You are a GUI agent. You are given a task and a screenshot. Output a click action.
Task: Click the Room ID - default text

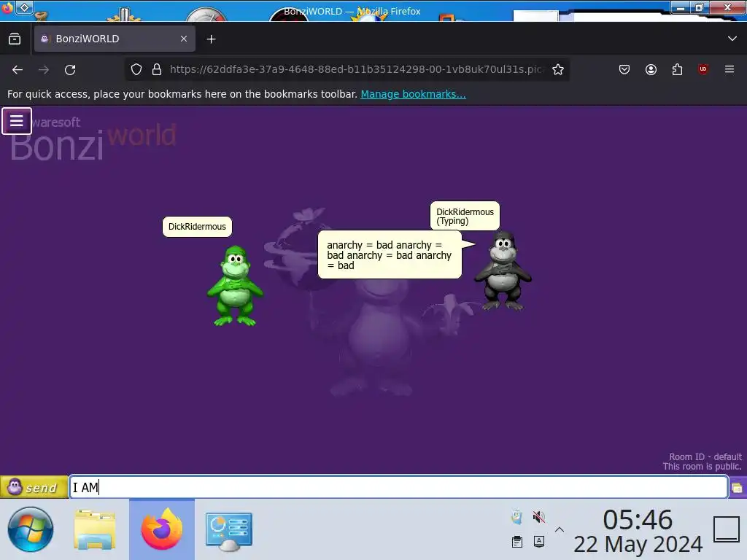(705, 456)
